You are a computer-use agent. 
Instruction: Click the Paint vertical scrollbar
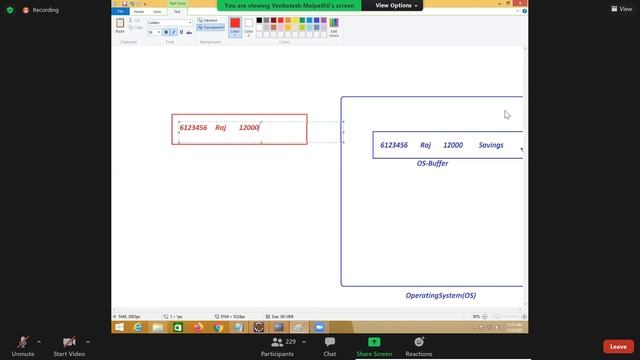pos(525,176)
